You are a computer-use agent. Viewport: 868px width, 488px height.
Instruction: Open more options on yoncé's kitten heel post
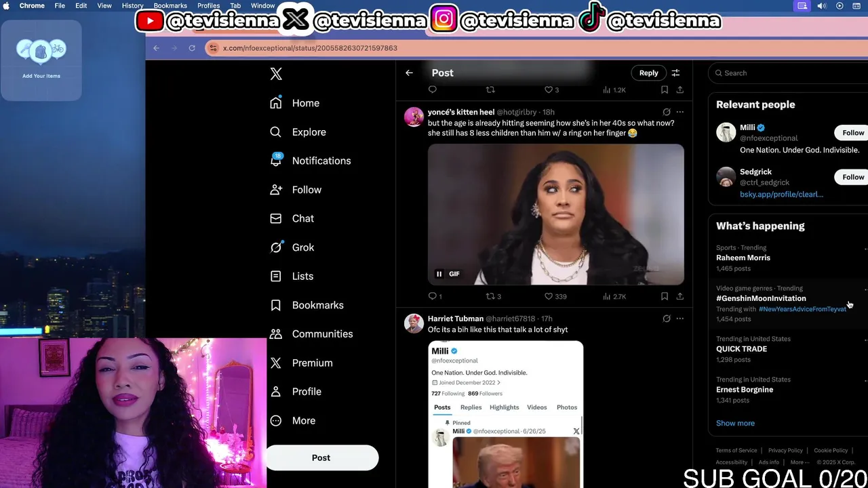click(680, 112)
